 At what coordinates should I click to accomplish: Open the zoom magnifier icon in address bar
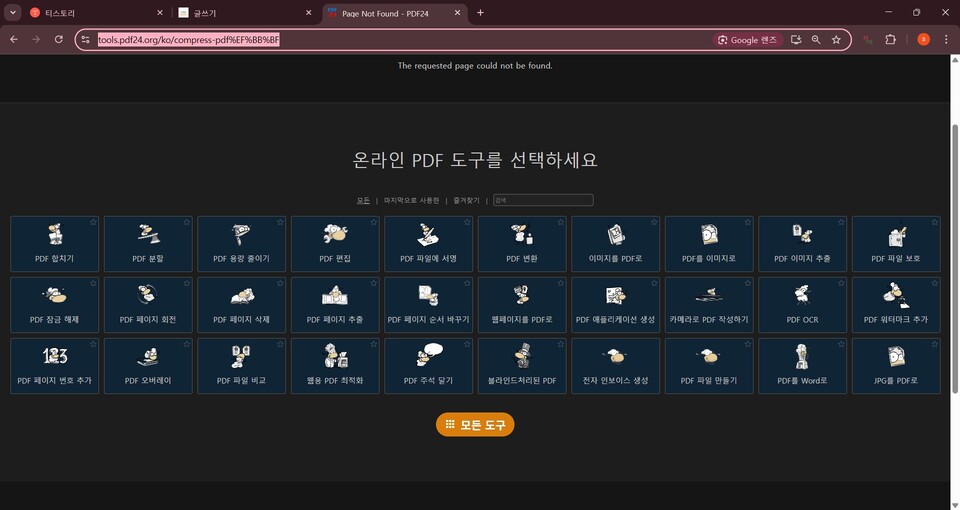pos(816,40)
